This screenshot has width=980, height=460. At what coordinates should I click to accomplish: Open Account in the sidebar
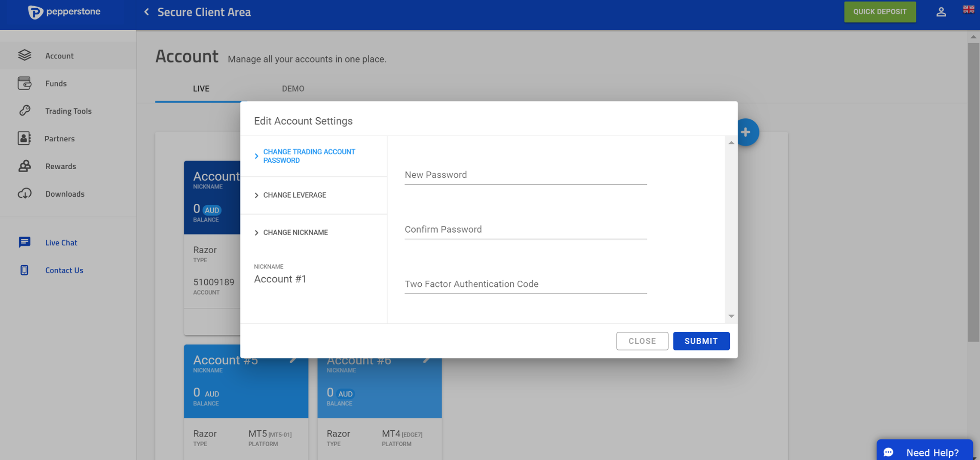(x=68, y=55)
